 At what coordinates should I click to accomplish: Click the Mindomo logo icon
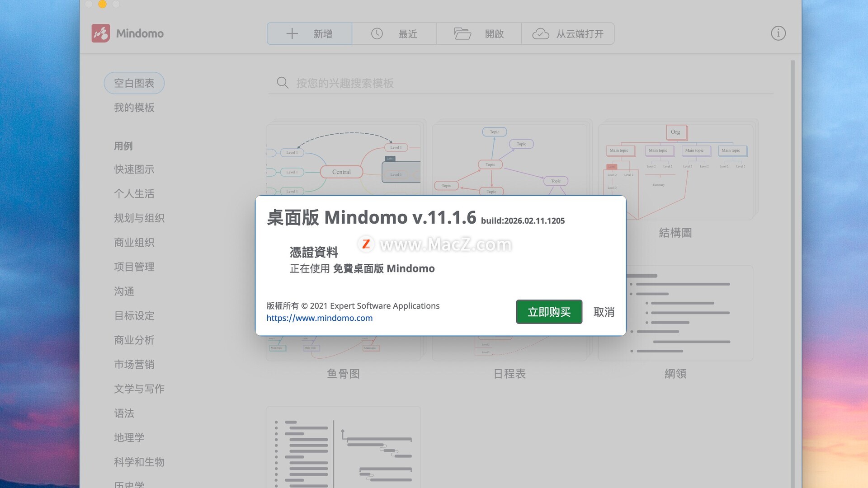(100, 33)
